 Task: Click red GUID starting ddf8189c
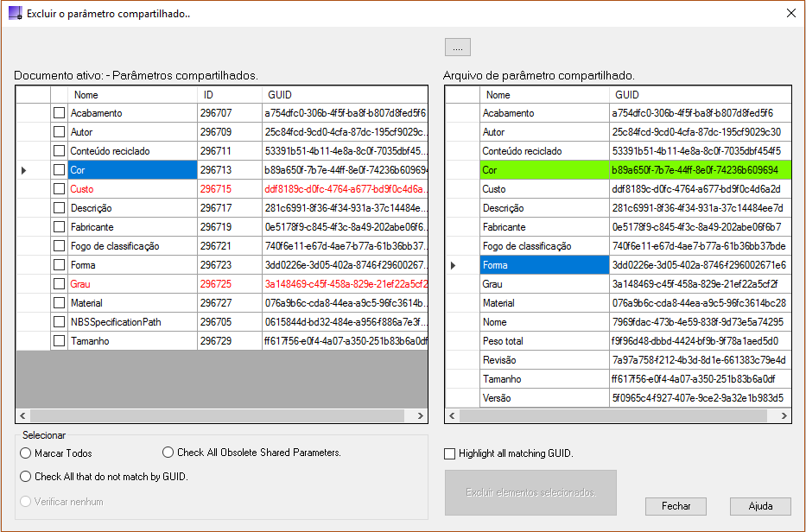coord(345,189)
